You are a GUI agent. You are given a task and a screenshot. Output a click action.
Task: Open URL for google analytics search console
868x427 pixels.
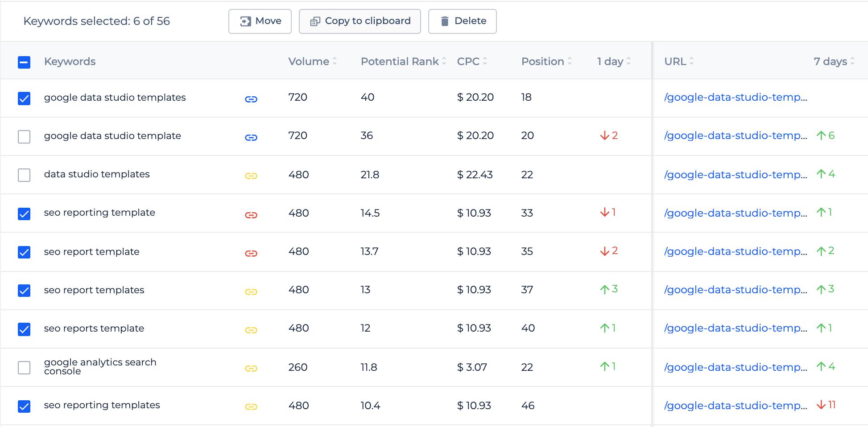(x=736, y=367)
